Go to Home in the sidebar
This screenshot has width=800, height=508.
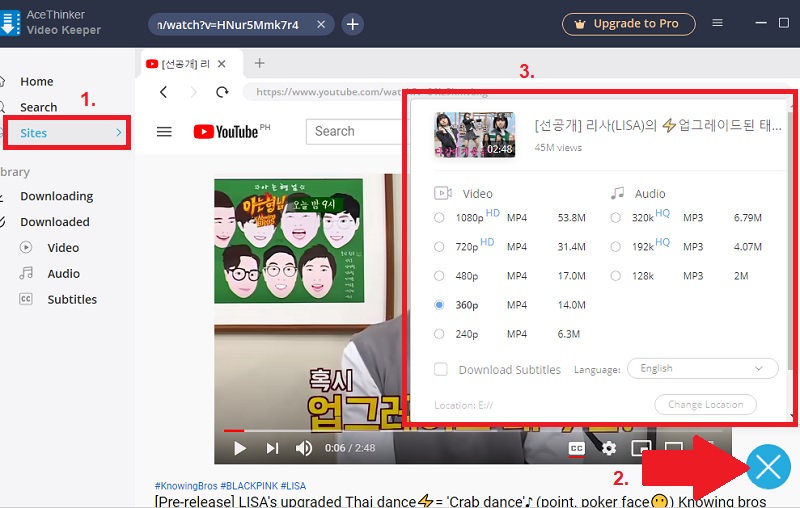point(37,82)
